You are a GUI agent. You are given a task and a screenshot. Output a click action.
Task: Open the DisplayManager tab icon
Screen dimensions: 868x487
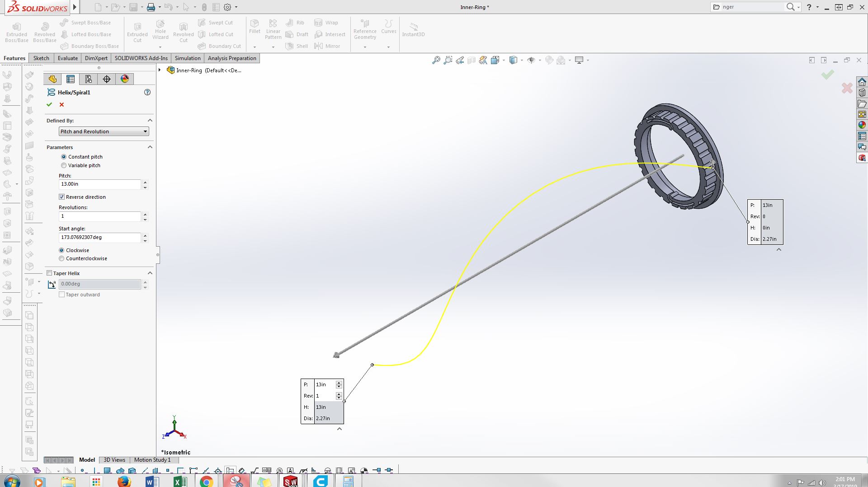[125, 79]
